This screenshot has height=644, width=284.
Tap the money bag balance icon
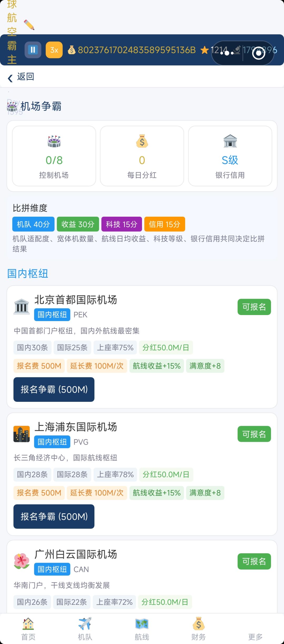[x=72, y=50]
